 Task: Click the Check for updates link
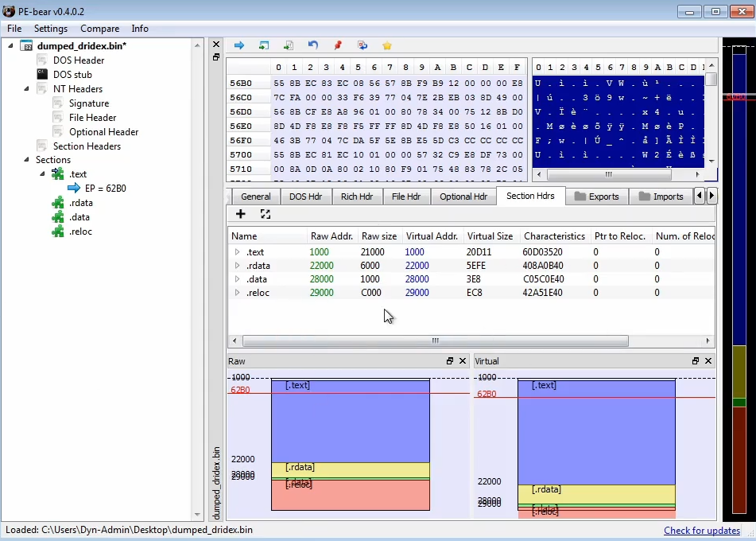click(702, 531)
